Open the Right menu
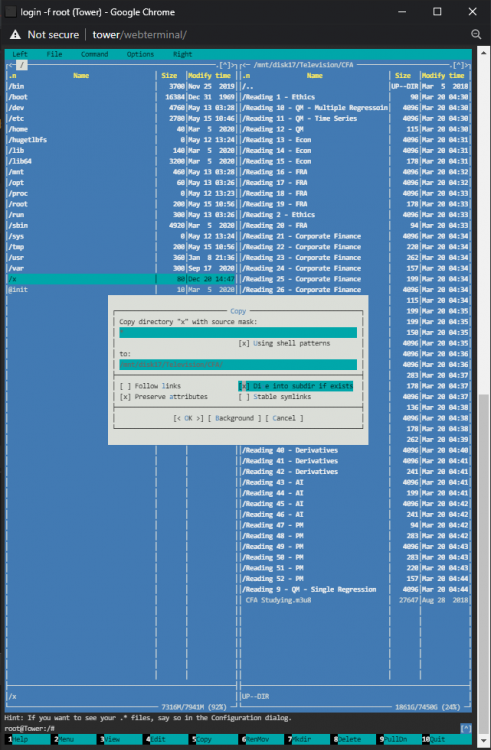The height and width of the screenshot is (750, 491). coord(182,54)
